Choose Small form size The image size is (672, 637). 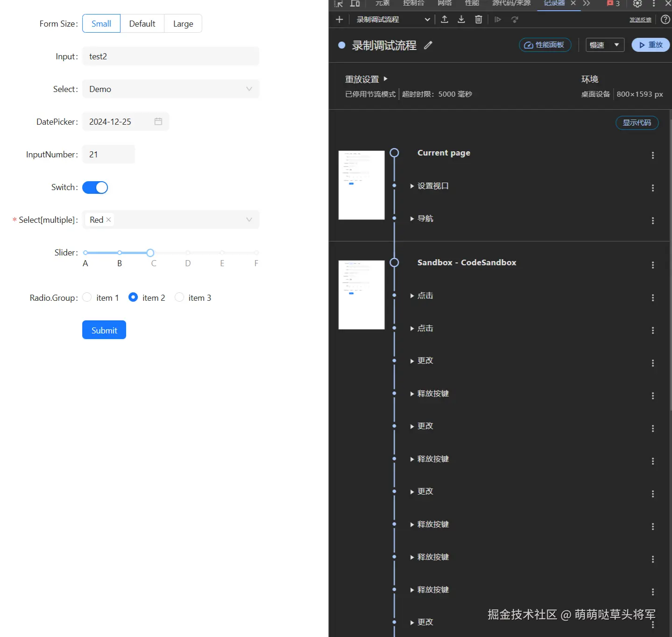[101, 23]
